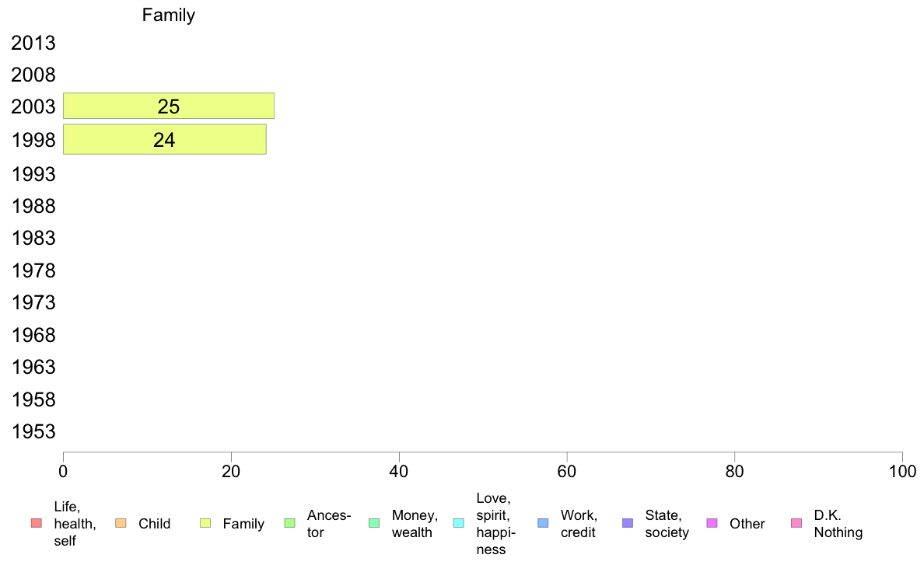Select the Money, wealth legend swatch
The width and height of the screenshot is (924, 572).
tap(374, 523)
